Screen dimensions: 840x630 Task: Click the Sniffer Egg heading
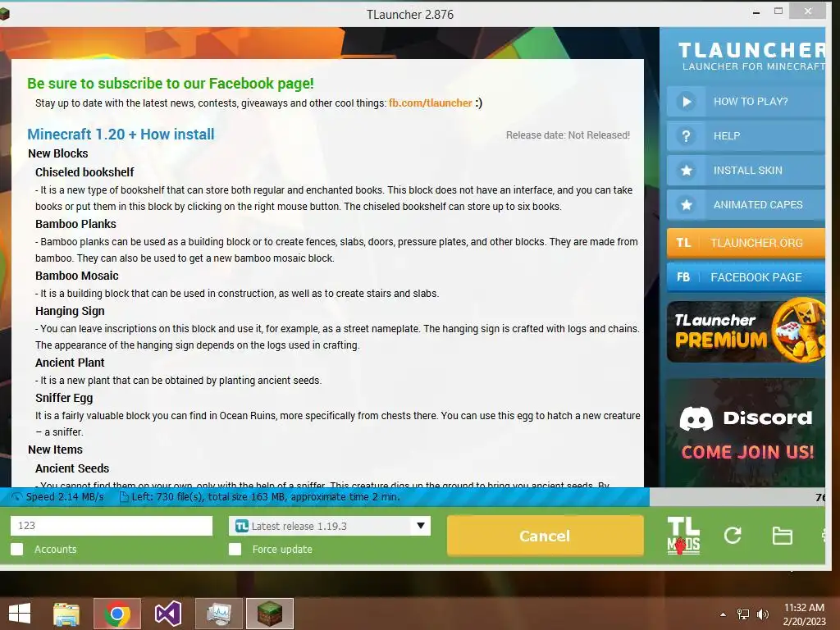pyautogui.click(x=64, y=398)
